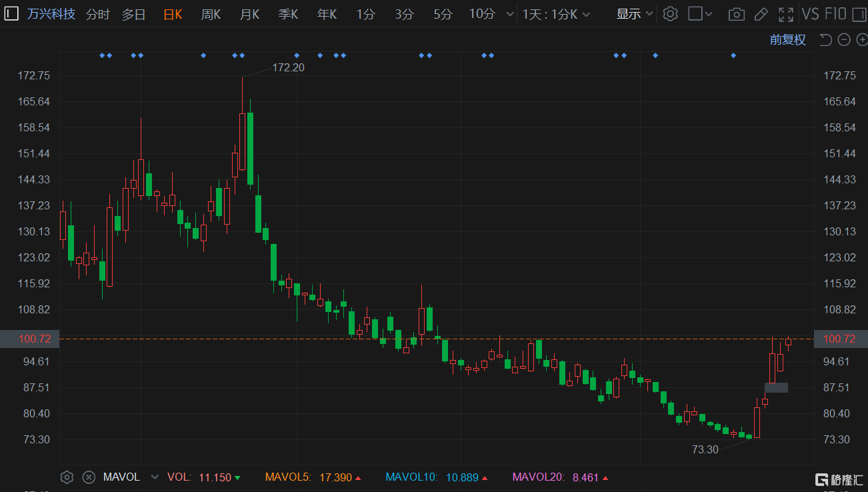The width and height of the screenshot is (868, 492).
Task: Click the right 100.72 current price tag
Action: tap(840, 339)
